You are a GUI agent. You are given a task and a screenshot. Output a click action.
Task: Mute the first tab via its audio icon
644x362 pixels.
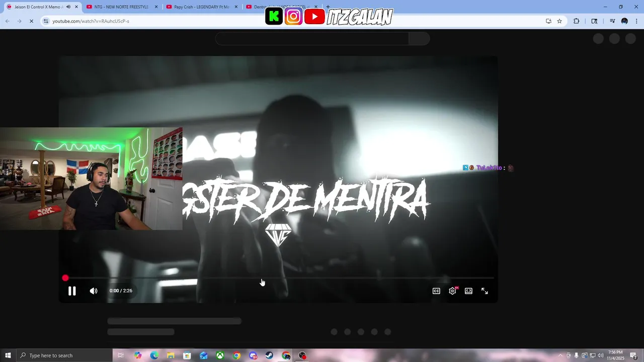[68, 7]
